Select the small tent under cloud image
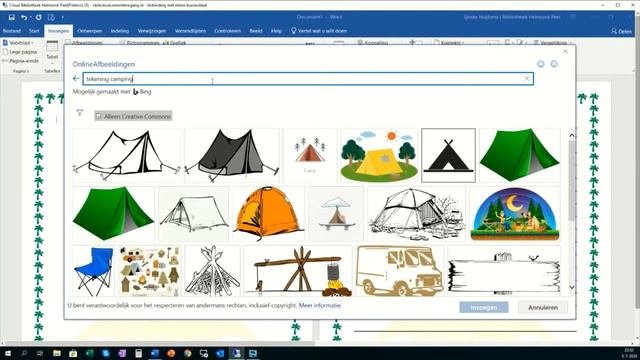Viewport: 640px width, 360px height. tap(336, 214)
